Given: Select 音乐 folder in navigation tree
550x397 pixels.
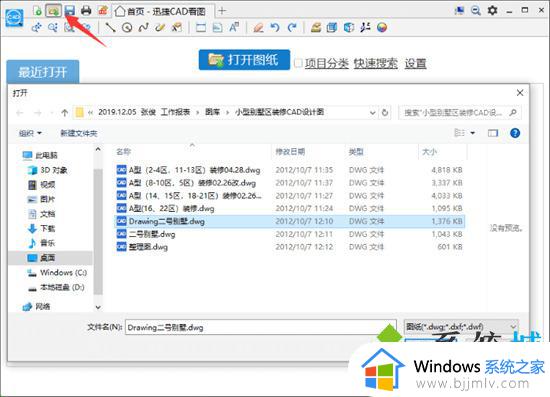Looking at the screenshot, I should point(41,243).
